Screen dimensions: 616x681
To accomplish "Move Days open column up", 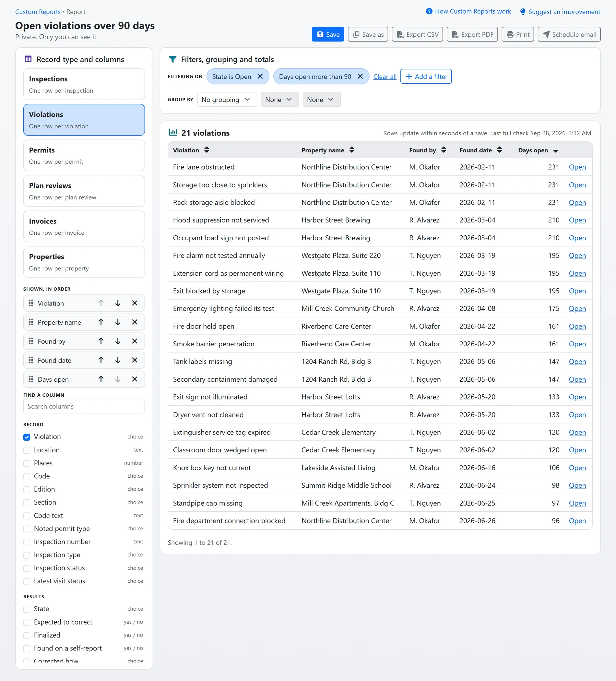I will [x=101, y=379].
